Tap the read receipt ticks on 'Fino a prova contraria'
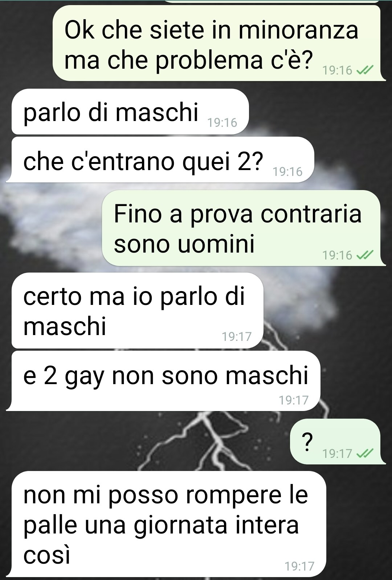This screenshot has width=392, height=580. 365,255
